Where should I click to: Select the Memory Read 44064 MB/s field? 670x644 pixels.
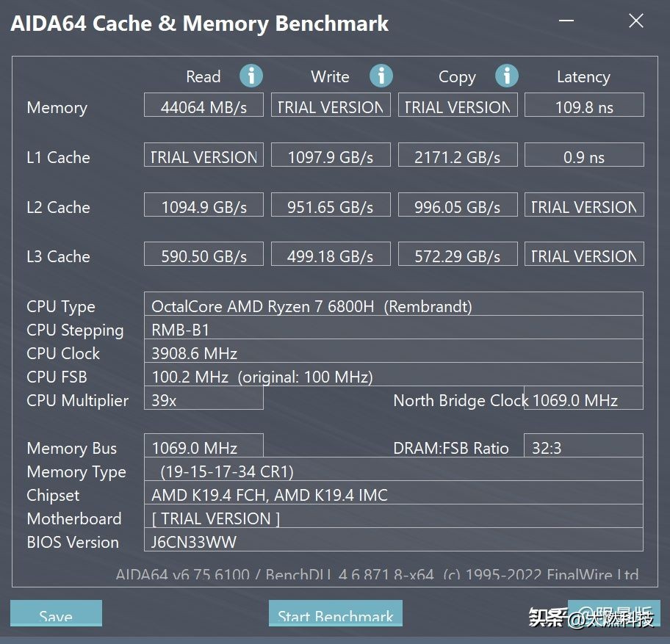[x=203, y=106]
